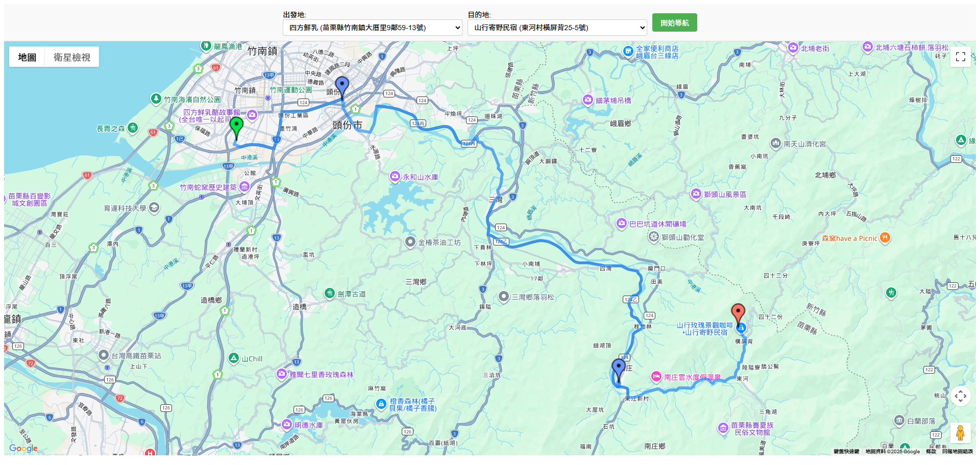The image size is (980, 465).
Task: Switch to 衛星檢視 satellite view
Action: (72, 57)
